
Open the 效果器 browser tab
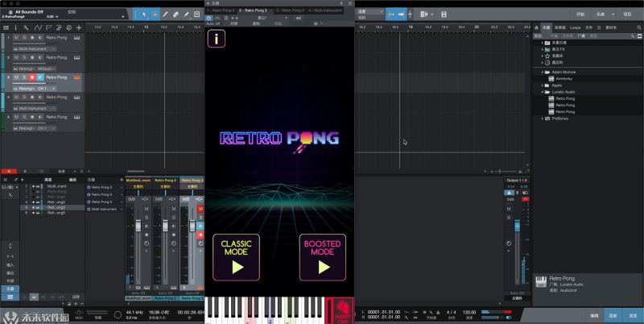point(559,27)
